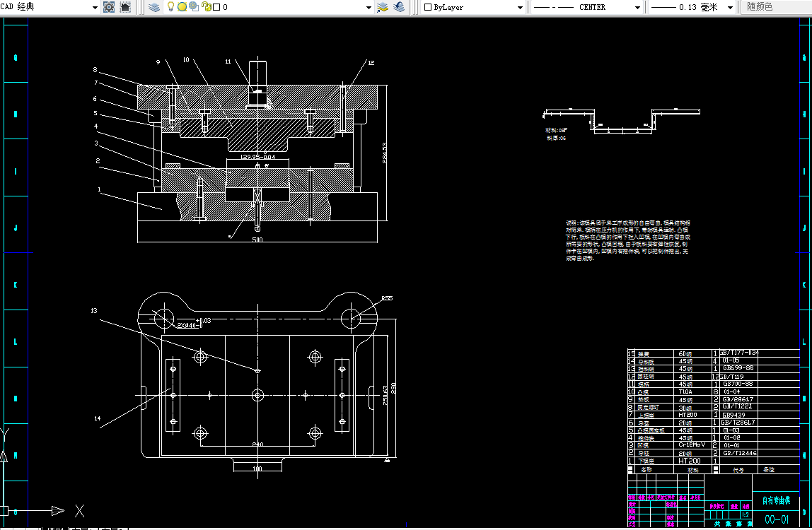Open the CENTER linetype dropdown
The width and height of the screenshot is (812, 530).
click(x=638, y=7)
